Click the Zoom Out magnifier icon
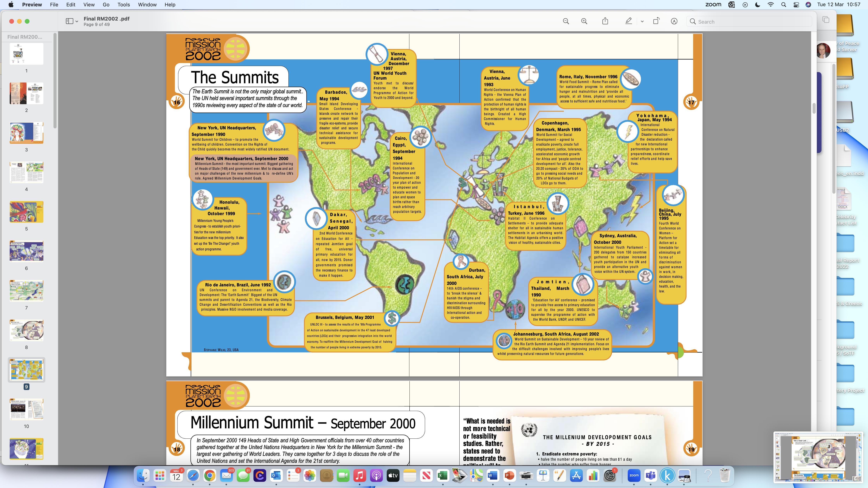 pyautogui.click(x=566, y=21)
